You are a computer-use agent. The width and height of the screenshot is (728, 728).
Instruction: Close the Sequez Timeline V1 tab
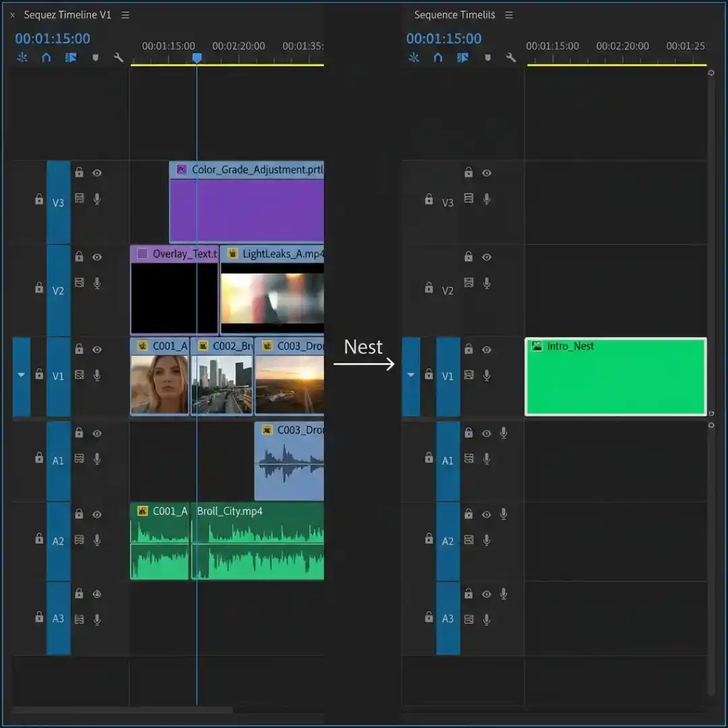(x=13, y=16)
